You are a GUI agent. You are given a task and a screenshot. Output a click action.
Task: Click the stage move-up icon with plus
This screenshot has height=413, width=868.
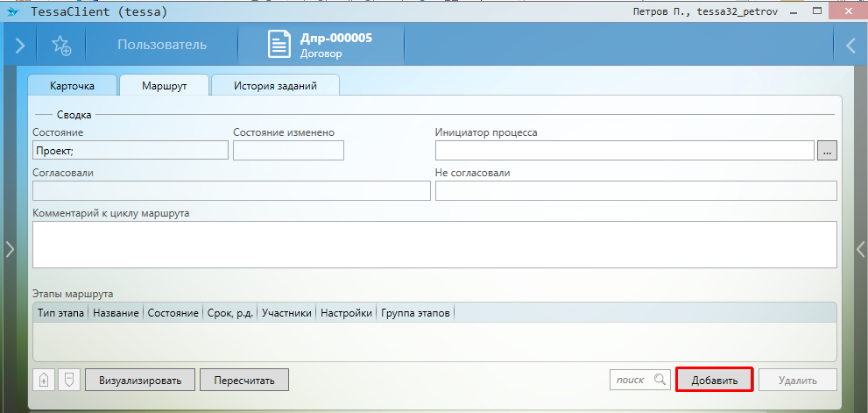pyautogui.click(x=44, y=380)
